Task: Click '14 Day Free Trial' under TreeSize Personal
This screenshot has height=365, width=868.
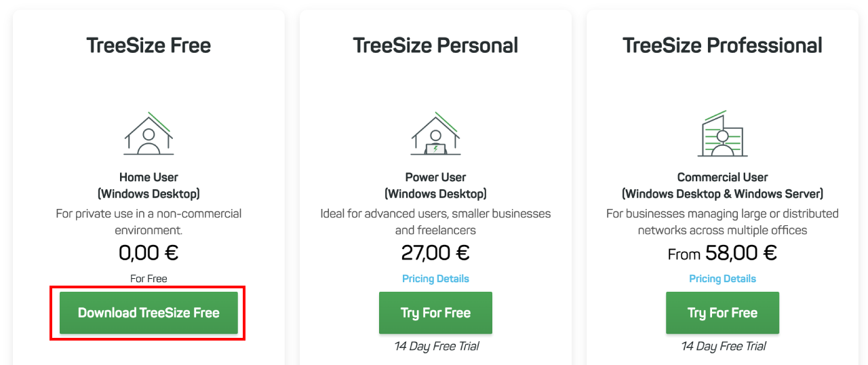Action: click(436, 347)
